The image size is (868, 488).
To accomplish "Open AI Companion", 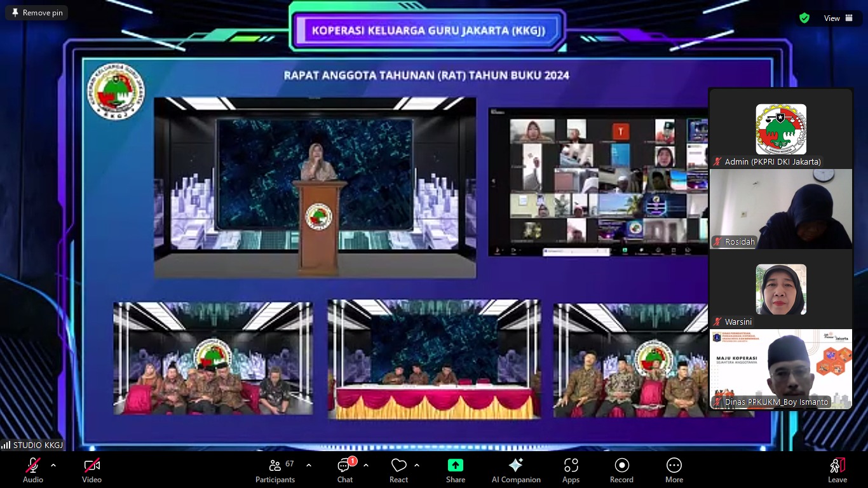I will click(516, 470).
